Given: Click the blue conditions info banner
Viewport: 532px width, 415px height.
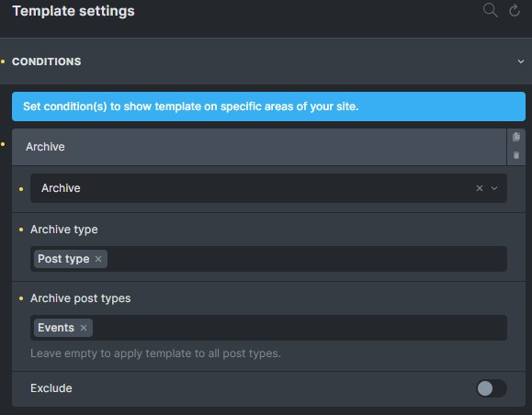Looking at the screenshot, I should (x=268, y=107).
